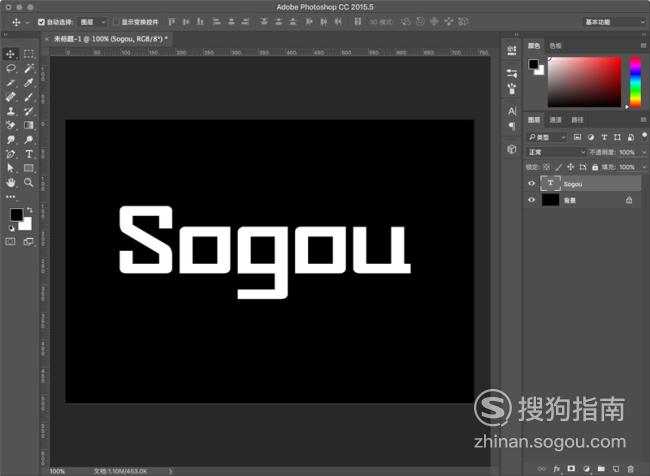Select the Pen tool

coord(10,154)
